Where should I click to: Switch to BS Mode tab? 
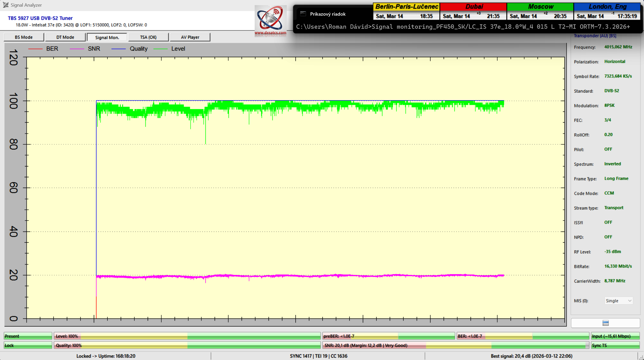coord(24,37)
